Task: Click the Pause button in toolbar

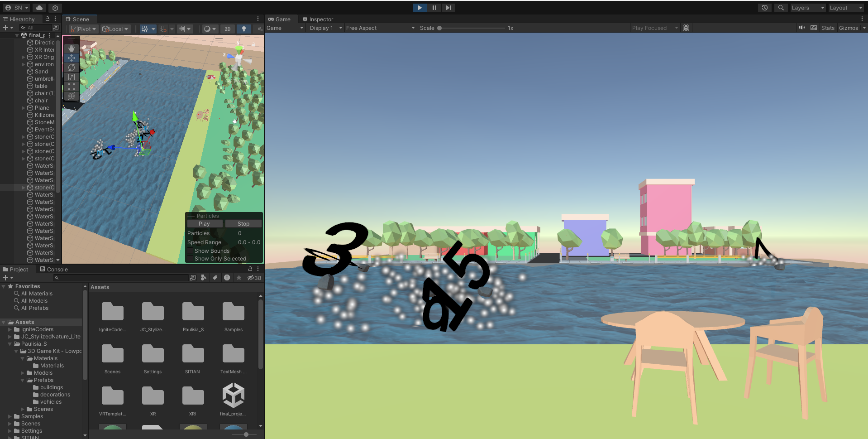Action: (434, 8)
